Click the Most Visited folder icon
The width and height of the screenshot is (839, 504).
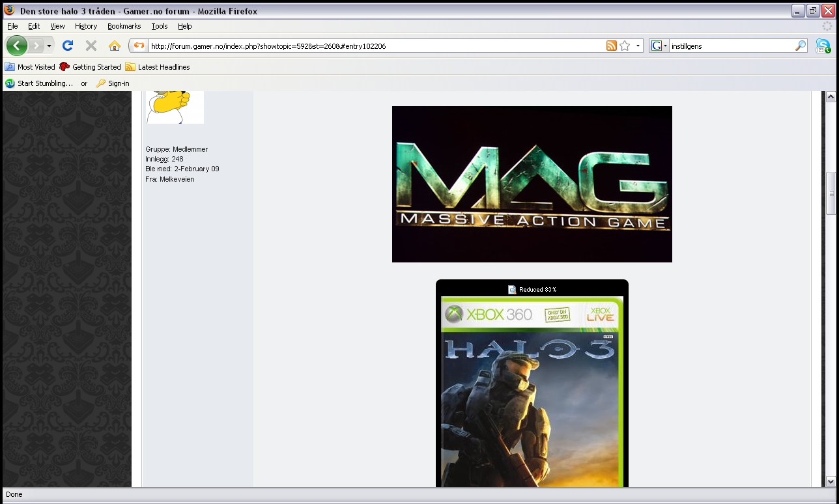[x=10, y=67]
